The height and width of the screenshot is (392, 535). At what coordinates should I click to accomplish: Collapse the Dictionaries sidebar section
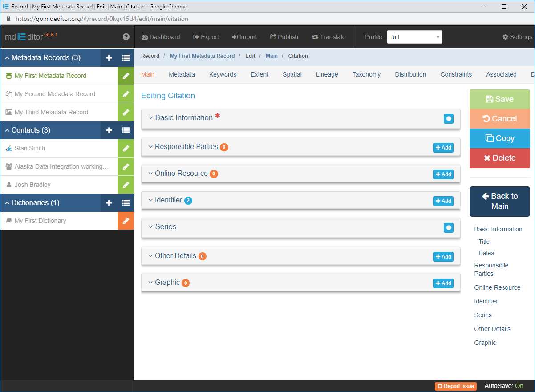(32, 202)
